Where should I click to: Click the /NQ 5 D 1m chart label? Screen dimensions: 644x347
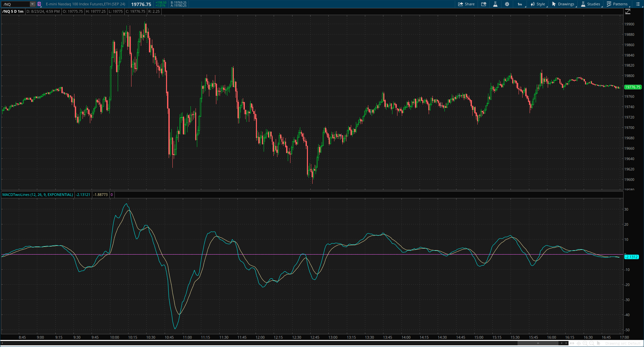pos(13,11)
